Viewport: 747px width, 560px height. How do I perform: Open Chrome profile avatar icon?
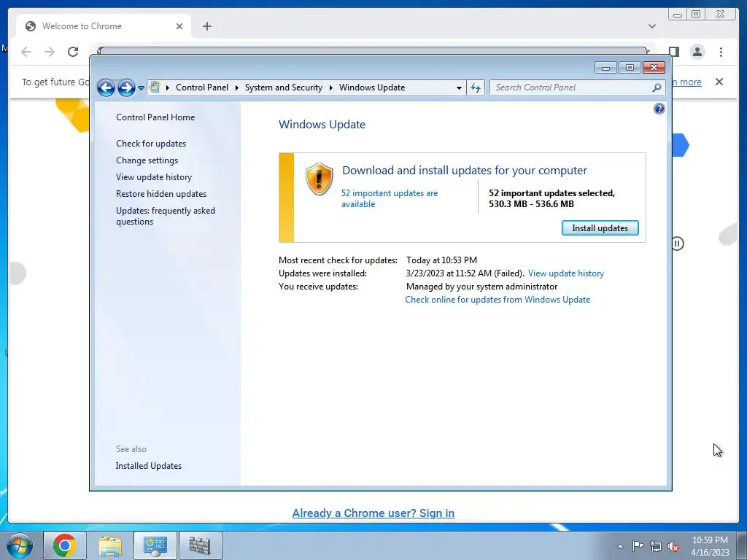(697, 52)
